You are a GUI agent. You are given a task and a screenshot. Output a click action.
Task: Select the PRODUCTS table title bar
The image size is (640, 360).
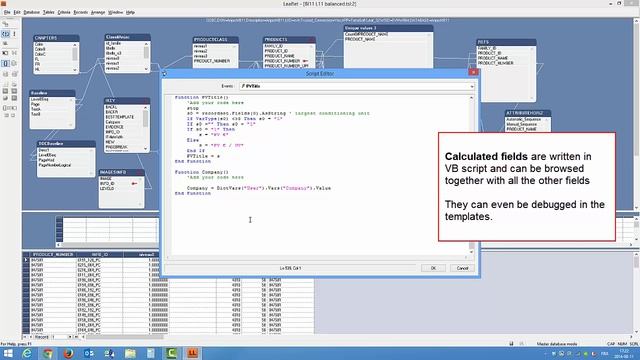289,40
